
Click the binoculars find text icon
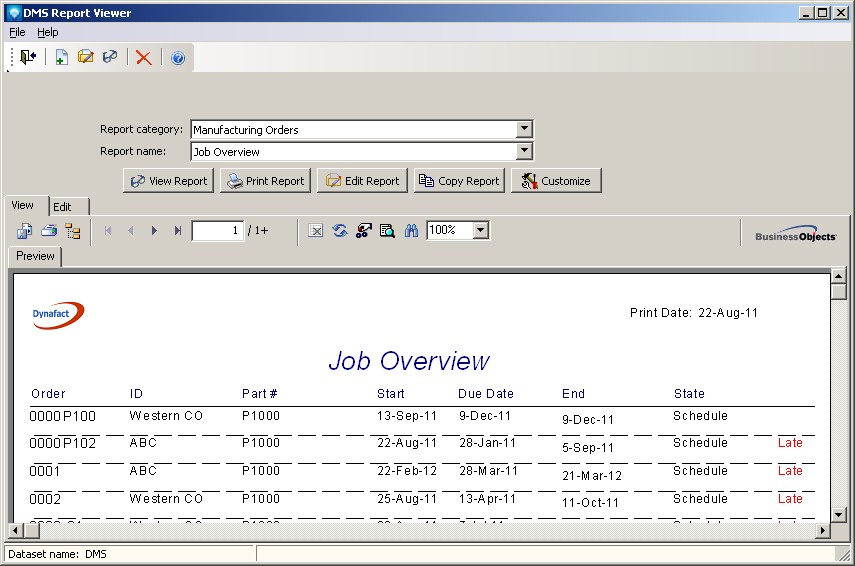411,231
